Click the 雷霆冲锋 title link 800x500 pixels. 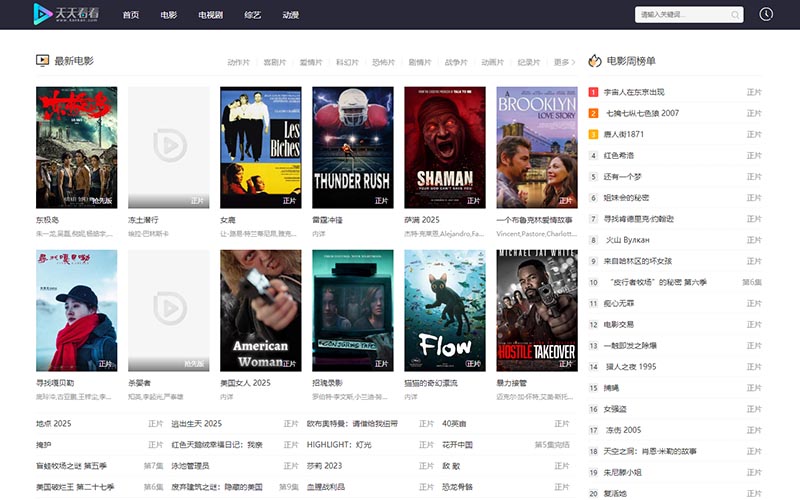click(327, 220)
